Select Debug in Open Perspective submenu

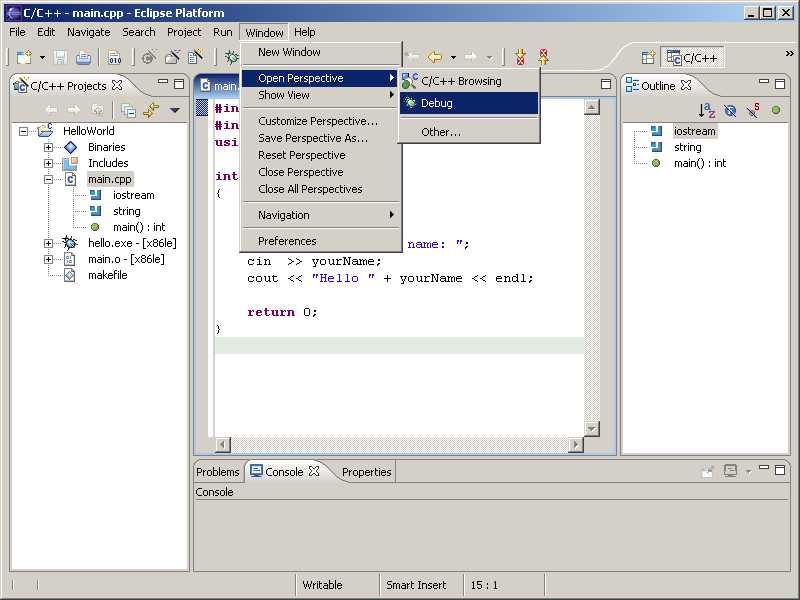click(437, 103)
